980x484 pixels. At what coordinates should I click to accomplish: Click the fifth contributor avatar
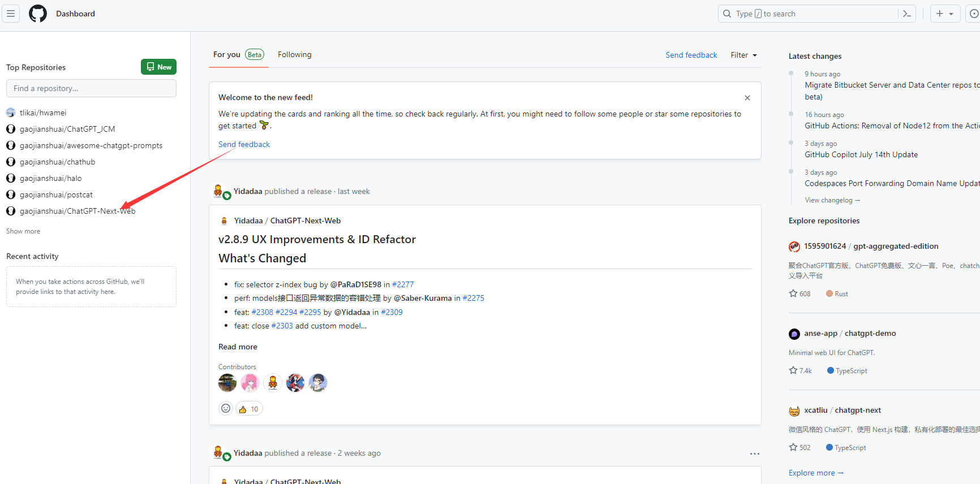pos(318,383)
